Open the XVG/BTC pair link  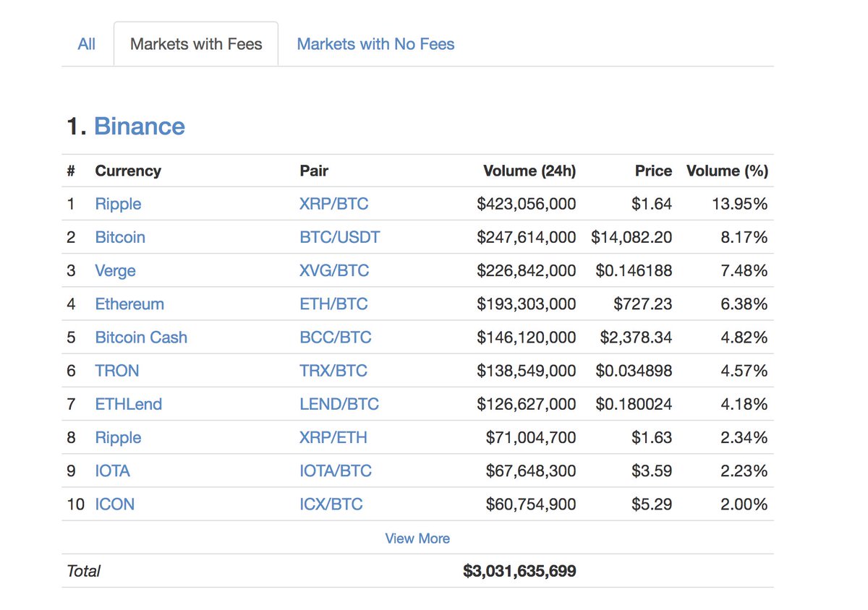[334, 271]
